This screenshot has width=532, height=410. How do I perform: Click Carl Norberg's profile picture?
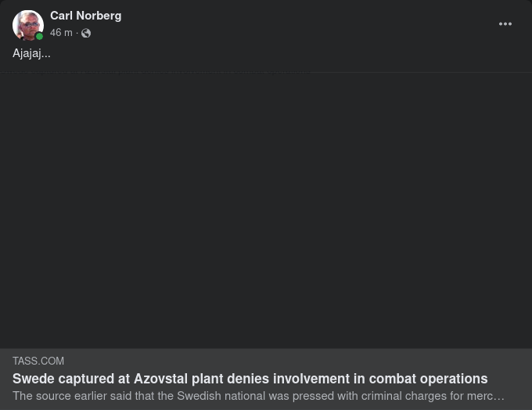[x=27, y=24]
